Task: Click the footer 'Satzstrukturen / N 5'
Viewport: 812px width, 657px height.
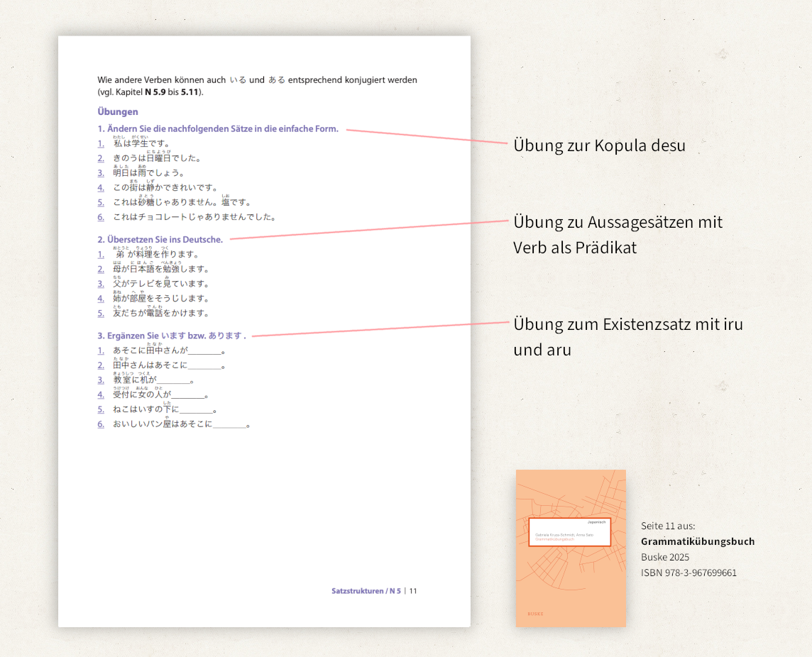Action: click(x=366, y=591)
